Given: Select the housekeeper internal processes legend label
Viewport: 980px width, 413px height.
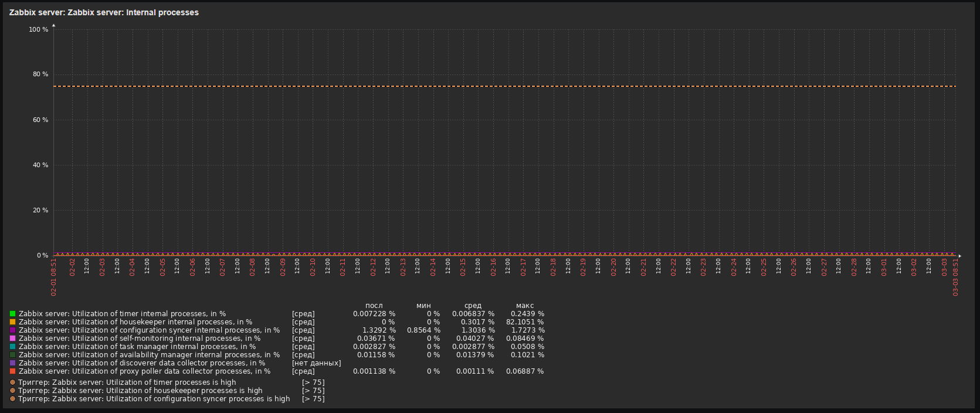Looking at the screenshot, I should point(135,322).
